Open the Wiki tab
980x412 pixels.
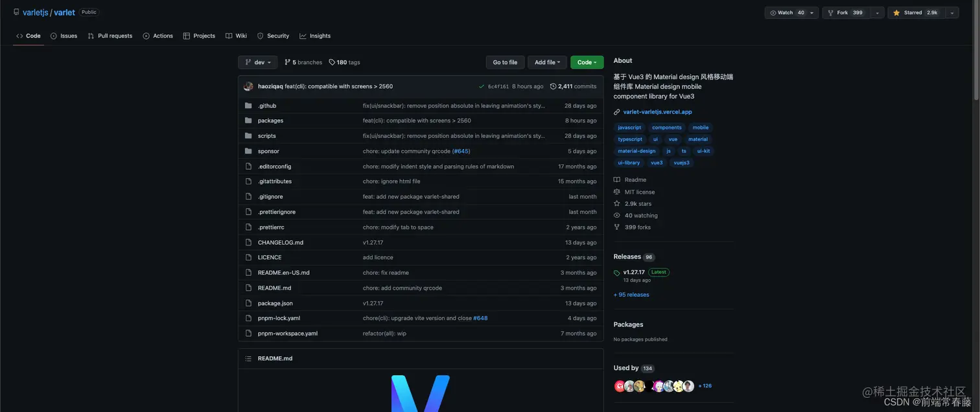(x=236, y=36)
